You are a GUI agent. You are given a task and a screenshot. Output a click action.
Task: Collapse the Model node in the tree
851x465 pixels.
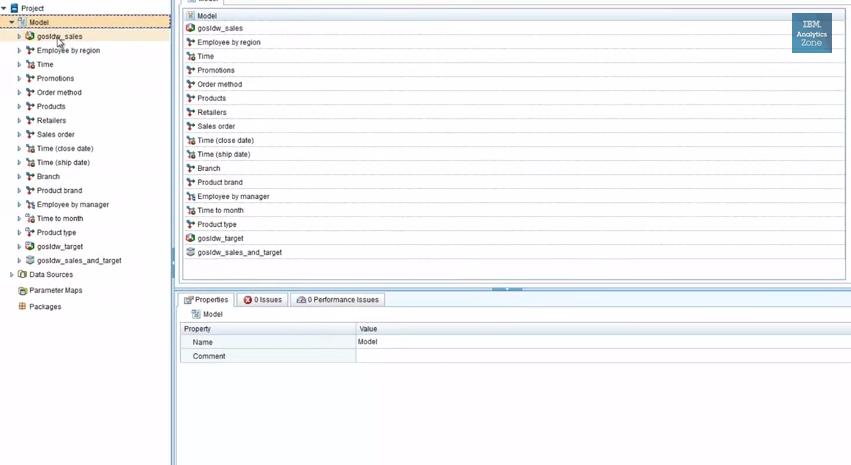pos(11,22)
